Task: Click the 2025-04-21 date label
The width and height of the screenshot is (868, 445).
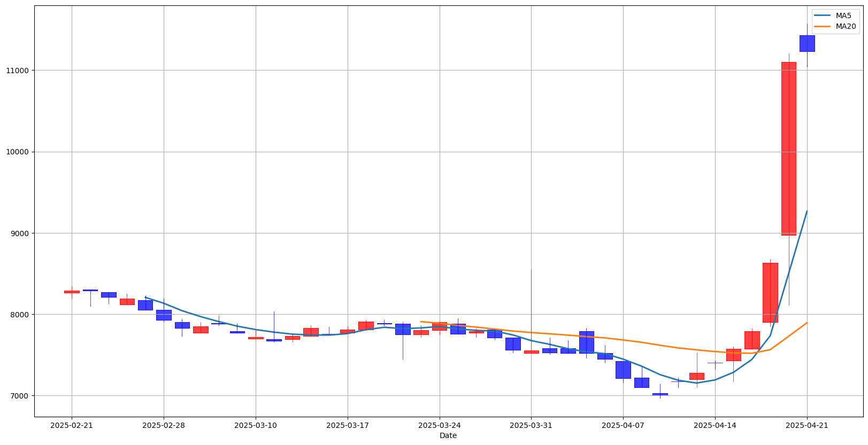Action: click(807, 425)
